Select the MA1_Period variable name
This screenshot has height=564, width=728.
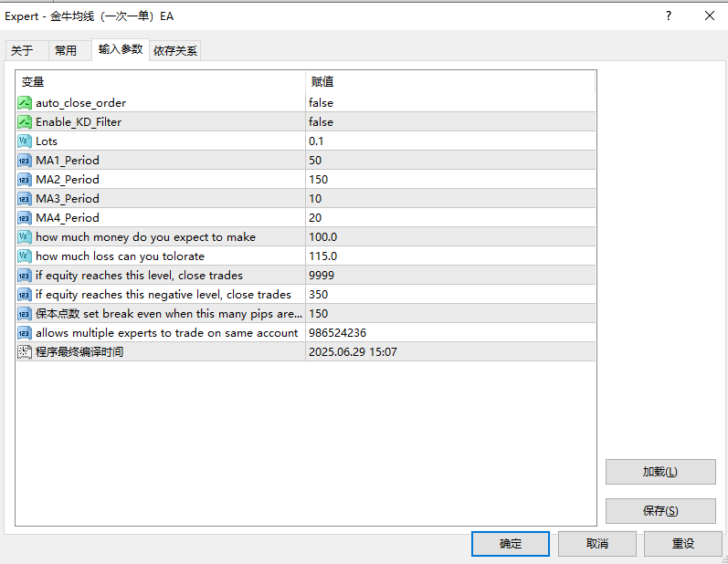click(68, 161)
